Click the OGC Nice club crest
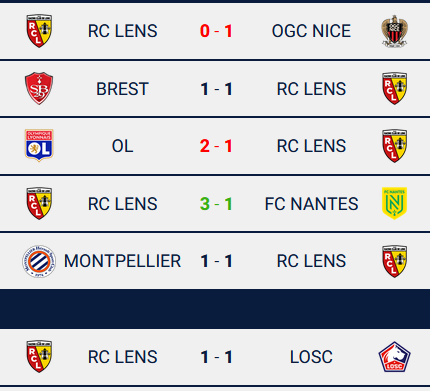Viewport: 430px width, 391px height. (x=394, y=31)
